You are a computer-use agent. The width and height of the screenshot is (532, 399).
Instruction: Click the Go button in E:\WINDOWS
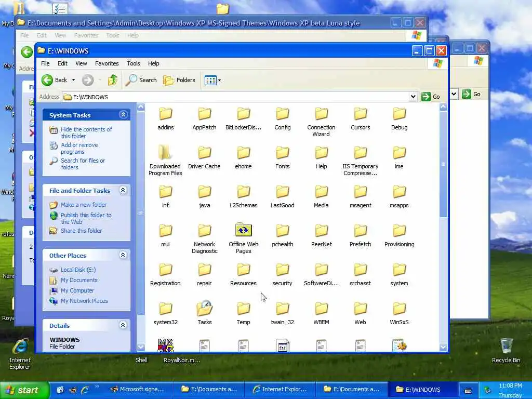431,97
